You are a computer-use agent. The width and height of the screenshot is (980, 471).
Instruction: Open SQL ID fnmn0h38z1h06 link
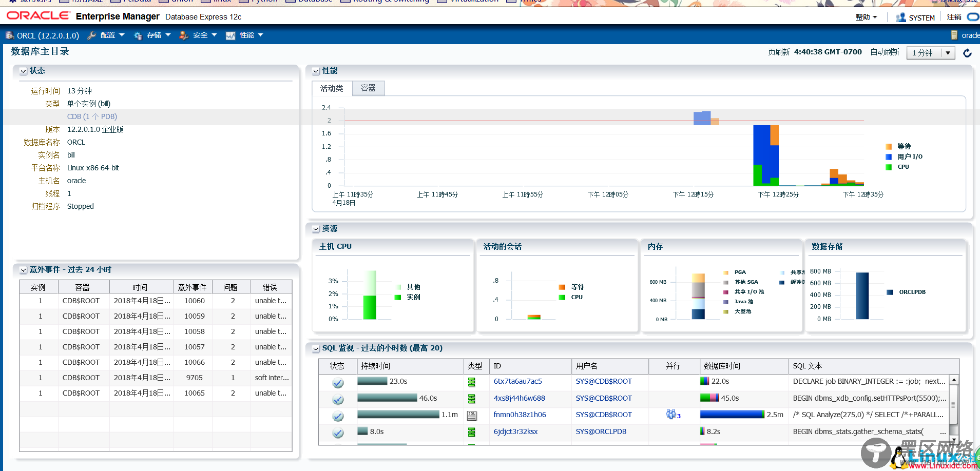(x=520, y=415)
